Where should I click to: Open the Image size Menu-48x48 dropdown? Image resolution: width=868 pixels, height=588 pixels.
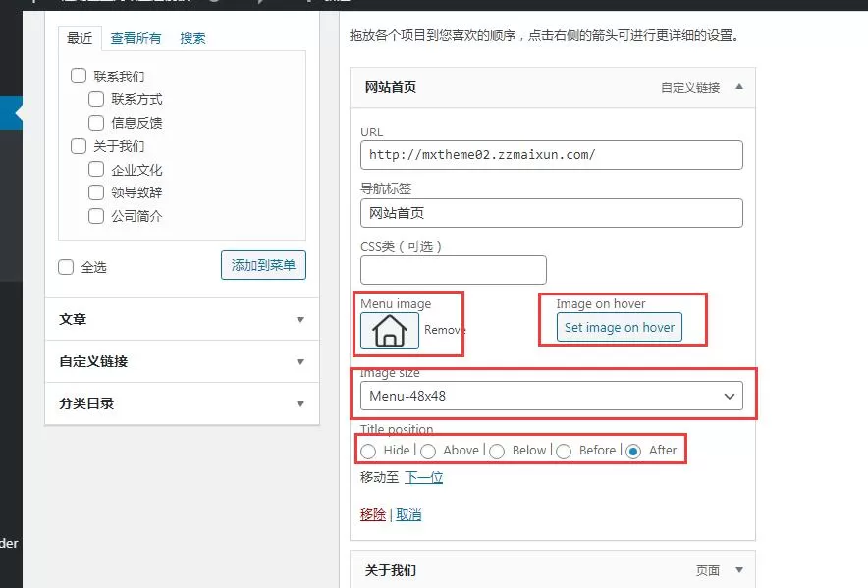click(551, 396)
